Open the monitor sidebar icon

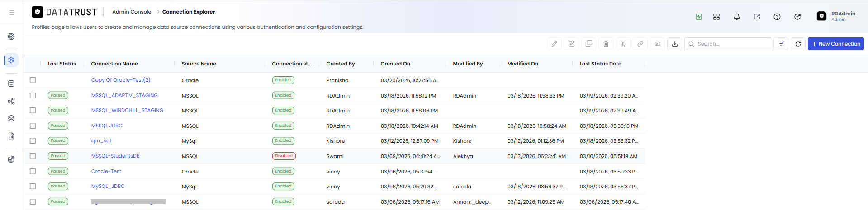(x=11, y=159)
